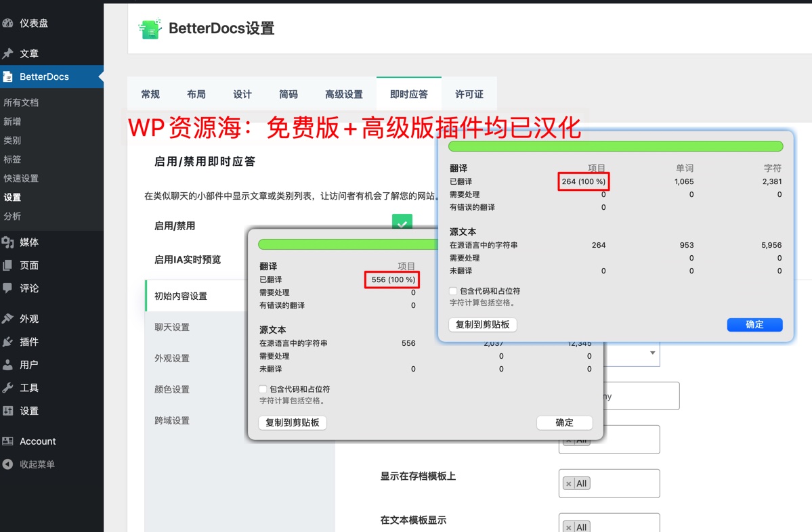Click the 953 source words value

pyautogui.click(x=687, y=245)
